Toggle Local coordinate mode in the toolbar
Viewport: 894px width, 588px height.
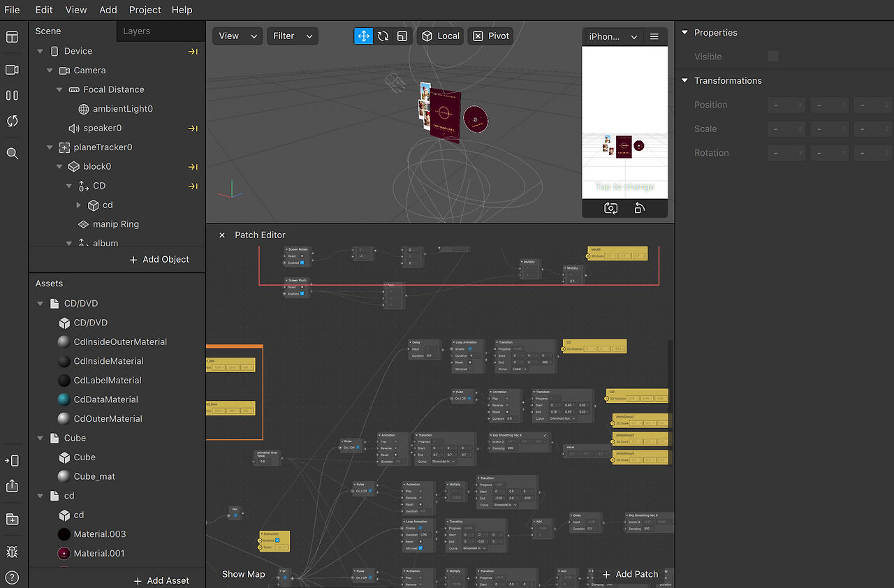440,36
